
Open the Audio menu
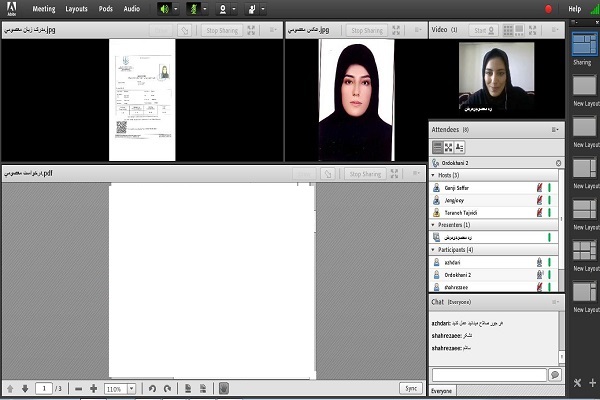tap(132, 9)
